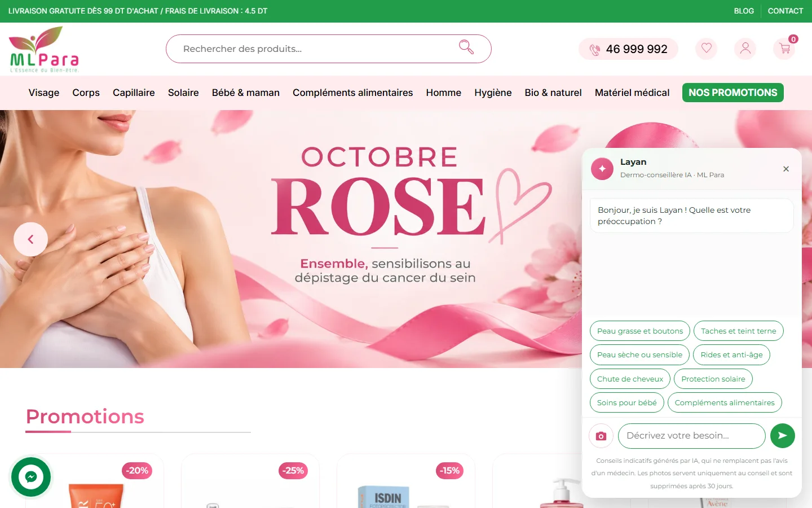
Task: Click the ML Para logo
Action: (x=44, y=49)
